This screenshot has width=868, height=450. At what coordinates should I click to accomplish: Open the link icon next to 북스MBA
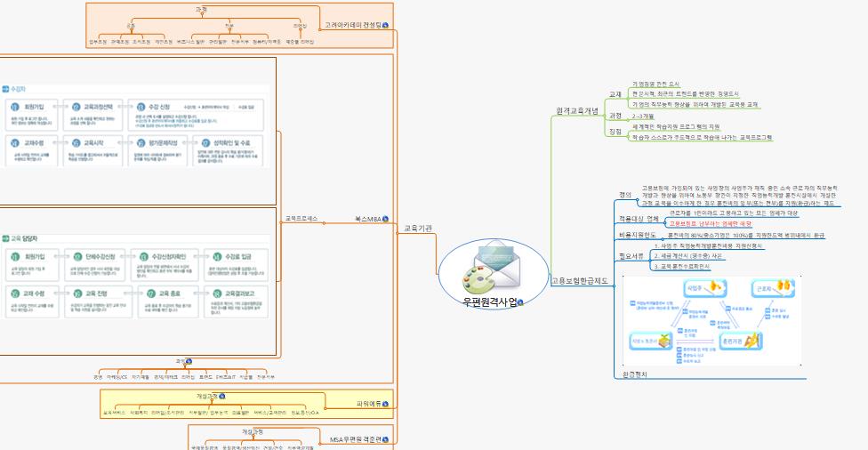[385, 218]
